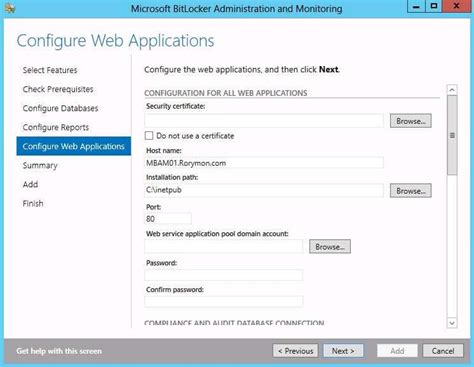Browse for a security certificate
Image resolution: width=474 pixels, height=367 pixels.
pyautogui.click(x=411, y=121)
